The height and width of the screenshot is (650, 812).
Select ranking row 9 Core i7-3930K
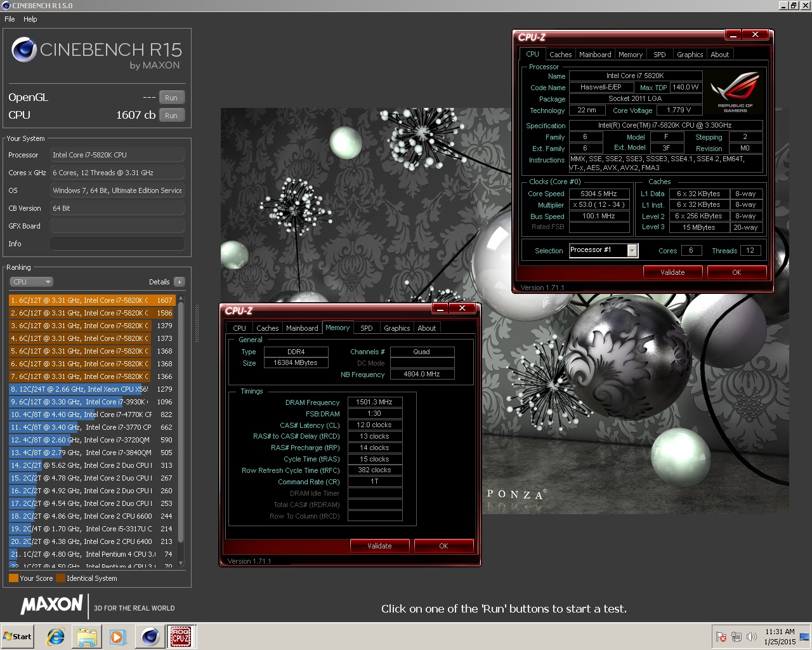click(x=92, y=402)
